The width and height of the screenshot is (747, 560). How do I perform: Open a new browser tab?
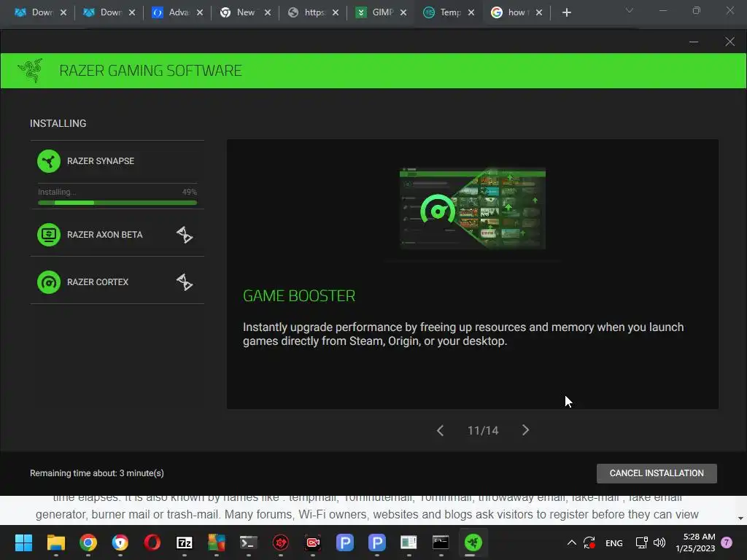click(566, 12)
